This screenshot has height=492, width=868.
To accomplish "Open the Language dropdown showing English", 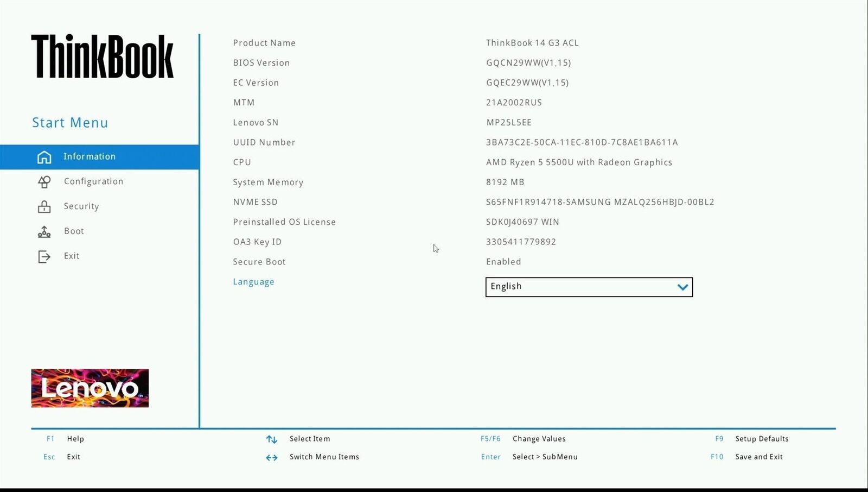I will click(x=589, y=287).
